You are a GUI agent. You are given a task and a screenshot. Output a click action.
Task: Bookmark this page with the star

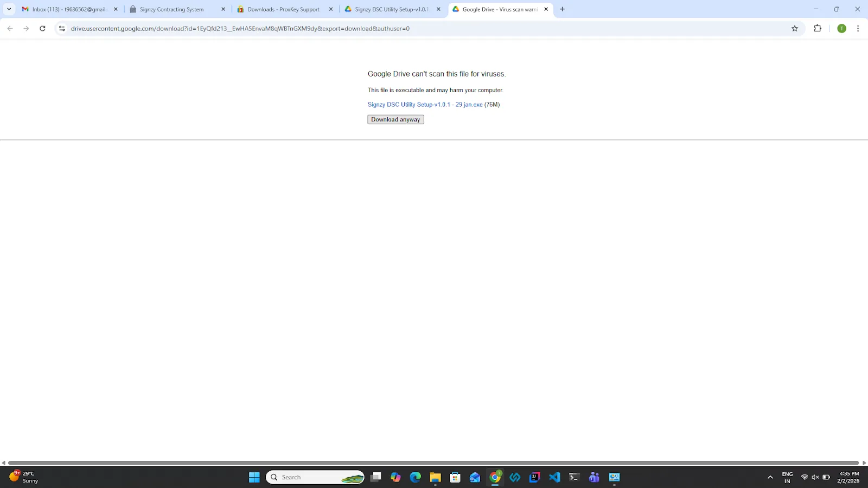[795, 29]
